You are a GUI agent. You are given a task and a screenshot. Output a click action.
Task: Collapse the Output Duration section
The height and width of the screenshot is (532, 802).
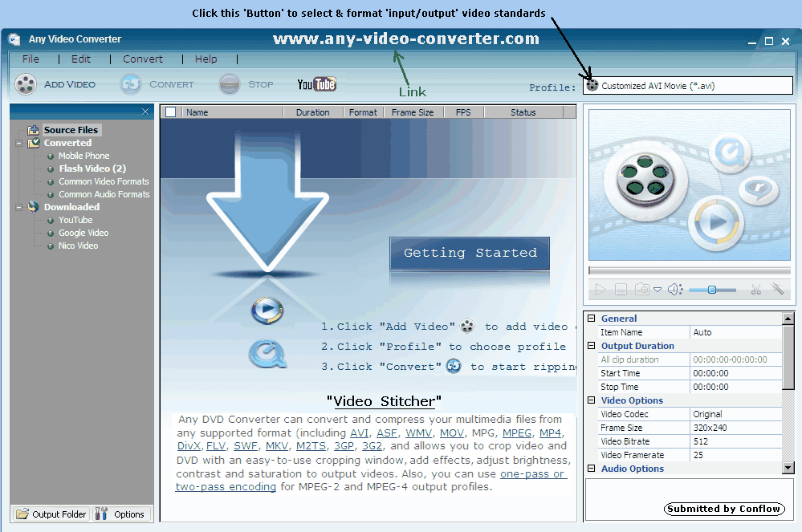592,346
